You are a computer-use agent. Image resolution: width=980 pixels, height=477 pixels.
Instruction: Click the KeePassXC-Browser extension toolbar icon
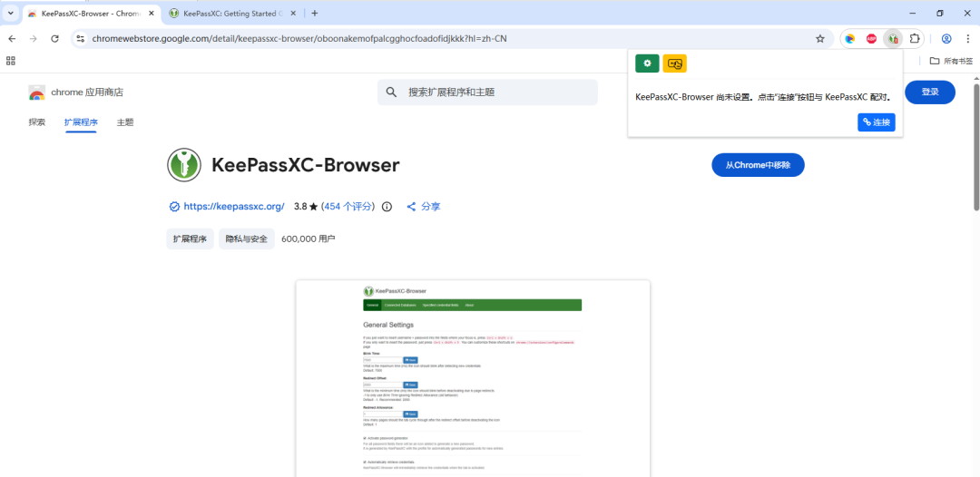[893, 39]
